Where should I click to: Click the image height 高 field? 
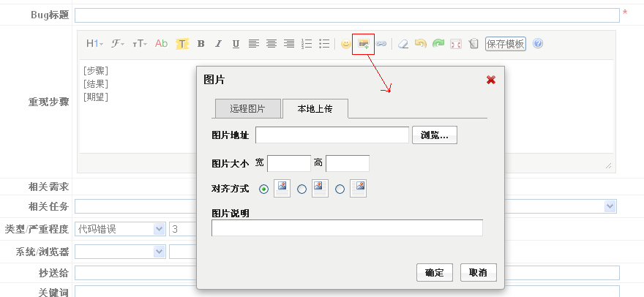pyautogui.click(x=348, y=163)
